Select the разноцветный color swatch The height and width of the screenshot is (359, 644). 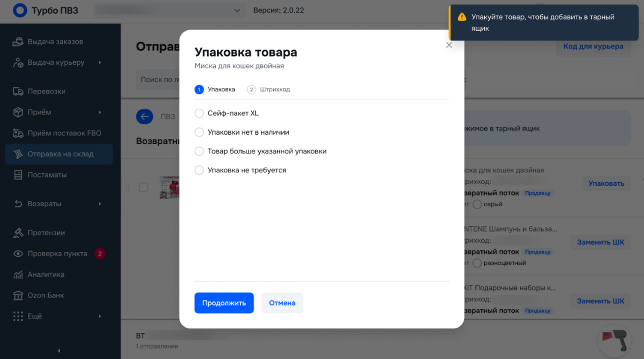(477, 263)
